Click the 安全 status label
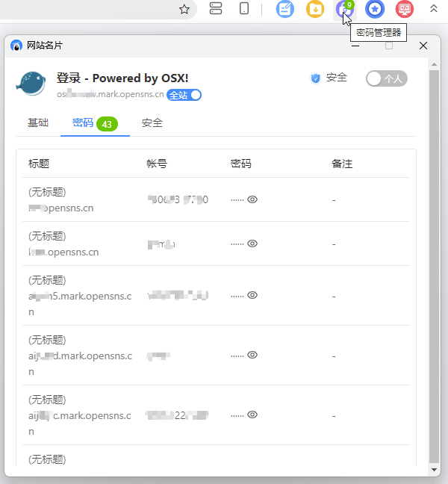The width and height of the screenshot is (448, 484). [337, 78]
